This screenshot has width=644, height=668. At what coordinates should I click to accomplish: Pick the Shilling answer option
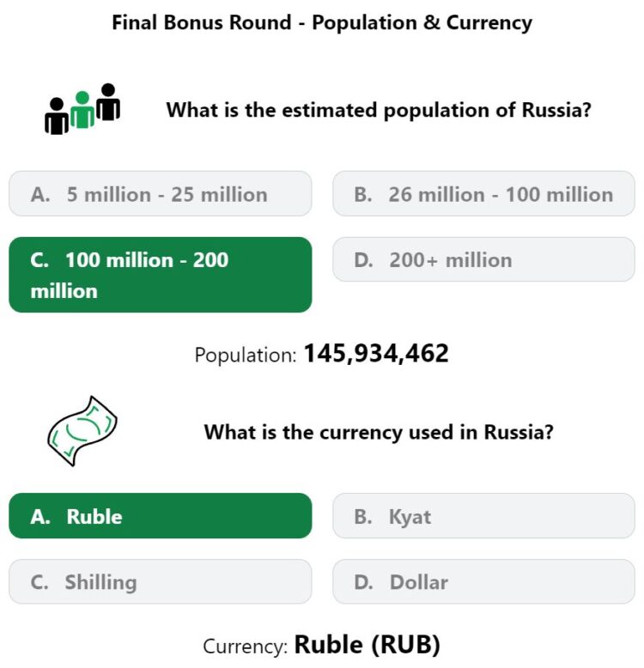pos(160,582)
